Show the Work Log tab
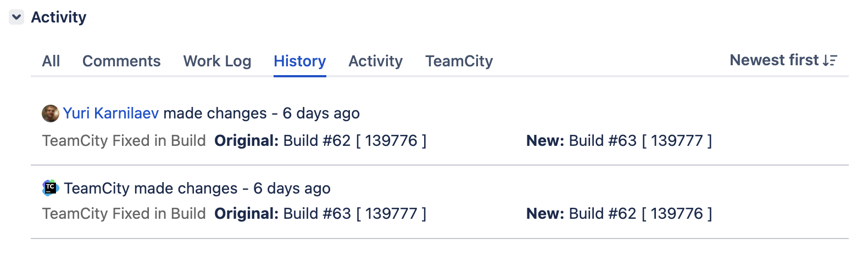This screenshot has height=261, width=868. [x=217, y=61]
